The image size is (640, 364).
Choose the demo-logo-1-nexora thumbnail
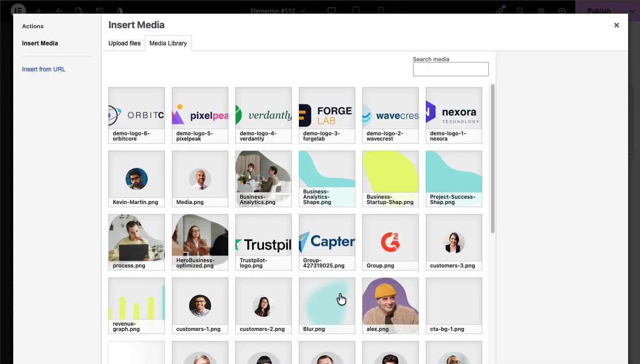[x=454, y=115]
